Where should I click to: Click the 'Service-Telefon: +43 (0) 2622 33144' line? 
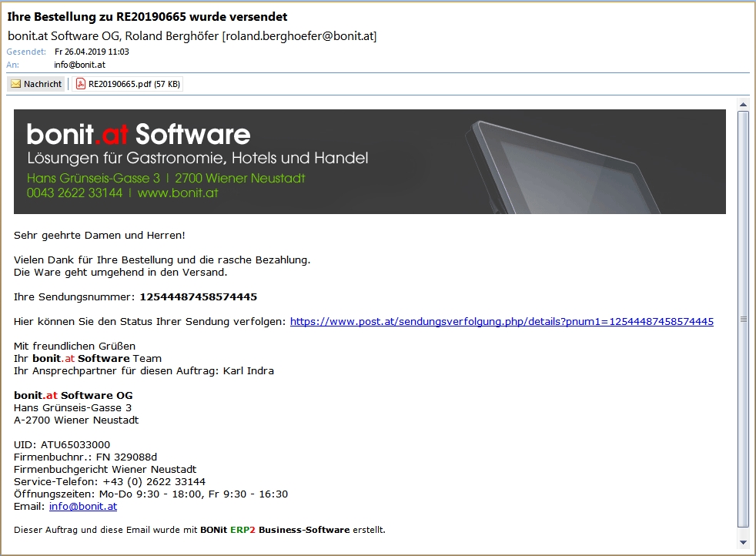[109, 482]
